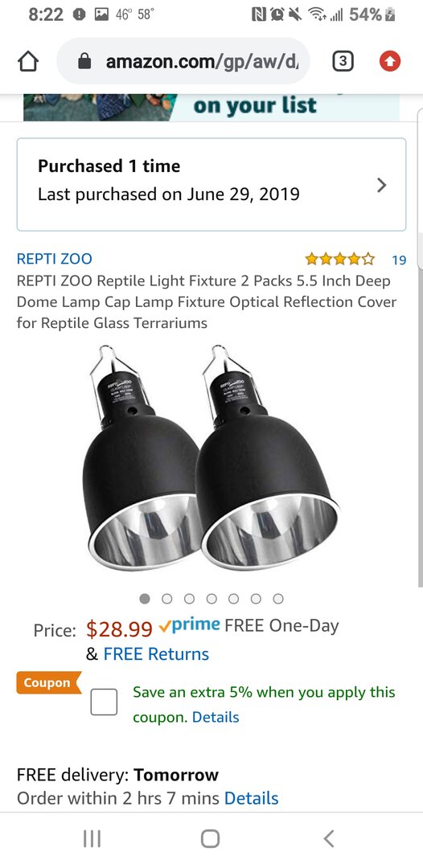
Task: Tap the Android back arrow
Action: (x=329, y=838)
